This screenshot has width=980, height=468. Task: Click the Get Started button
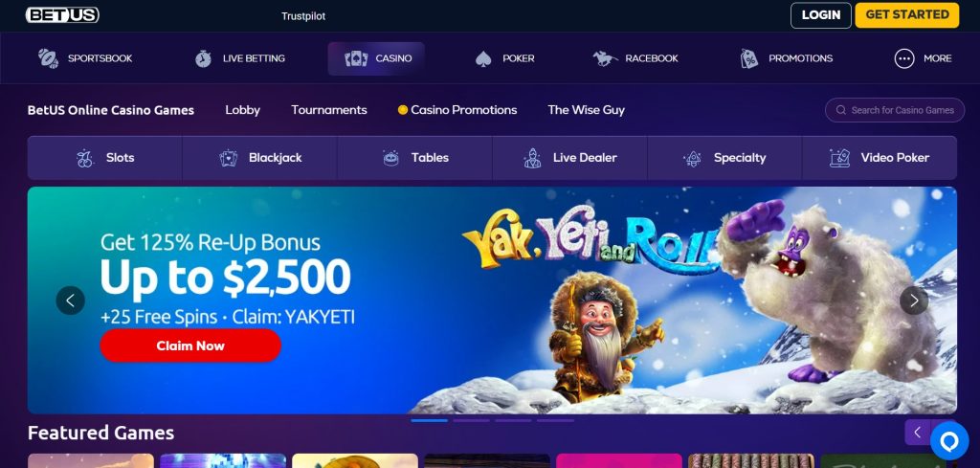pos(907,15)
